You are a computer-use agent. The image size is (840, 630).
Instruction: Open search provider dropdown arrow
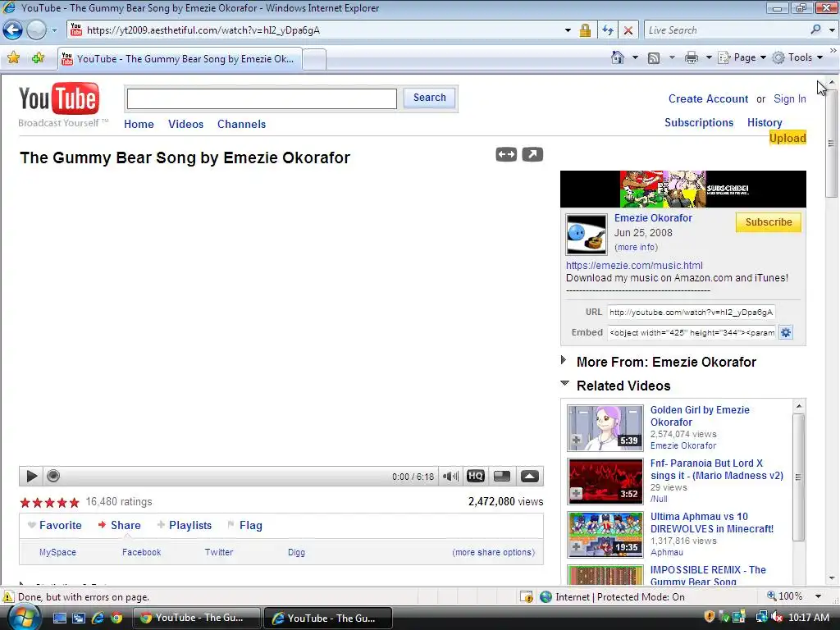click(832, 30)
